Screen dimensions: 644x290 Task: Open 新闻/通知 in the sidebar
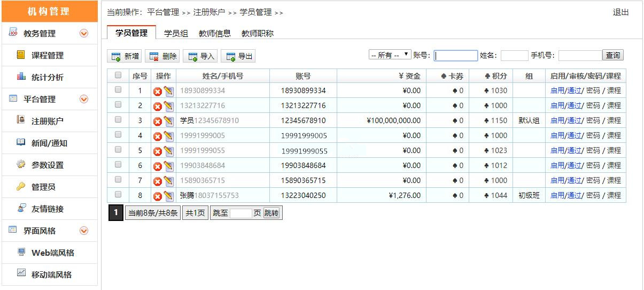pos(50,143)
